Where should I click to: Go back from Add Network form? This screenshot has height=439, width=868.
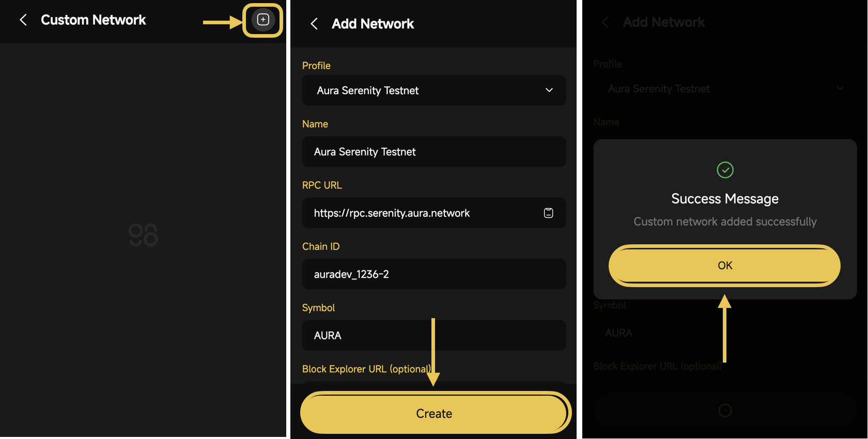314,24
